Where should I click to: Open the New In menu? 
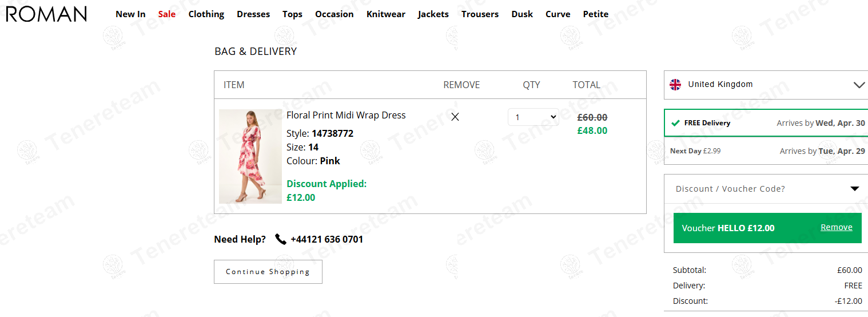tap(130, 14)
